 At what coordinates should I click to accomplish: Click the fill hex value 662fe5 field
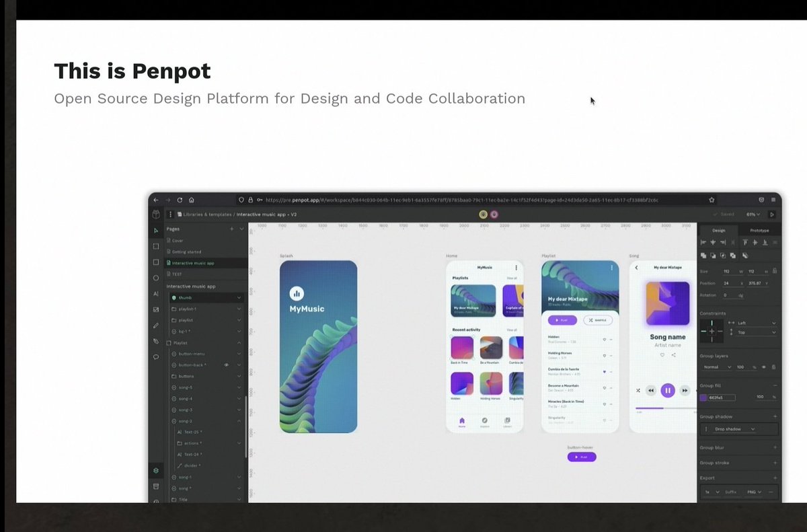click(721, 397)
